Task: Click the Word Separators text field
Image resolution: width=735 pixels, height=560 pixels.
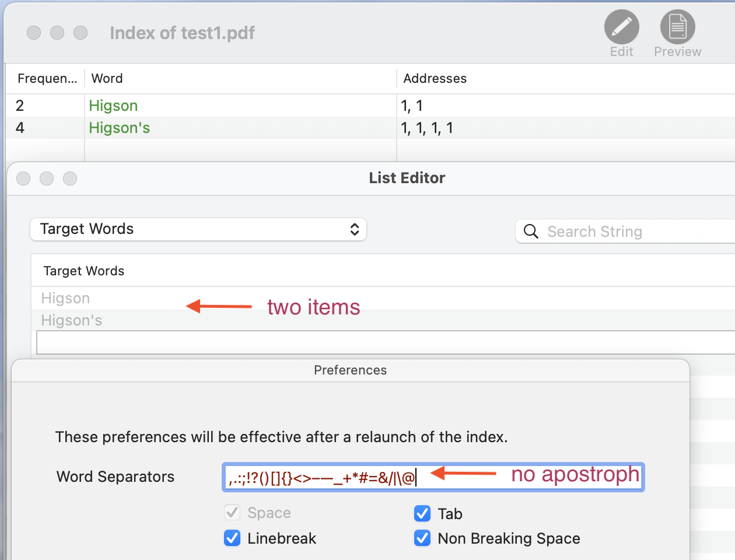Action: [433, 477]
